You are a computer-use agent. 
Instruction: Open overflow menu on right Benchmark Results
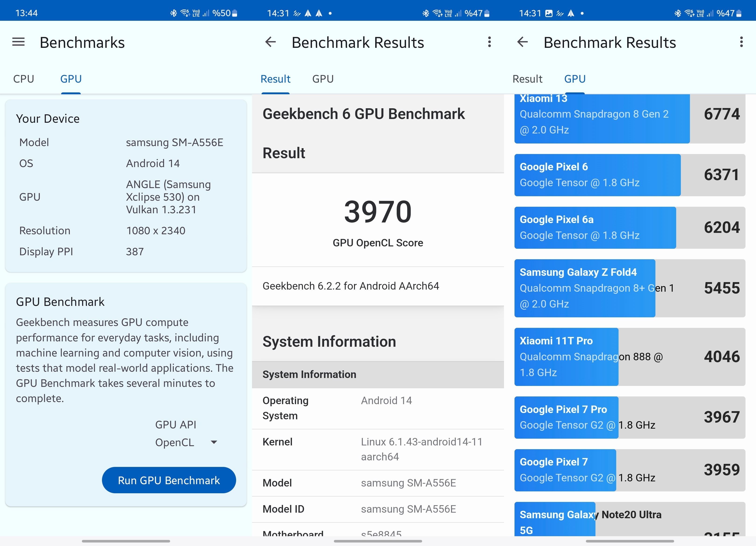coord(741,42)
